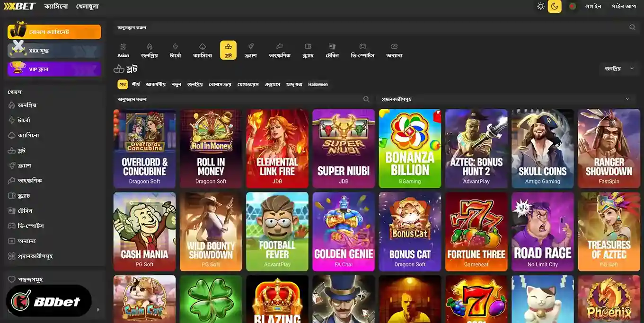644x323 pixels.
Task: Switch to dark theme moon icon
Action: [555, 7]
